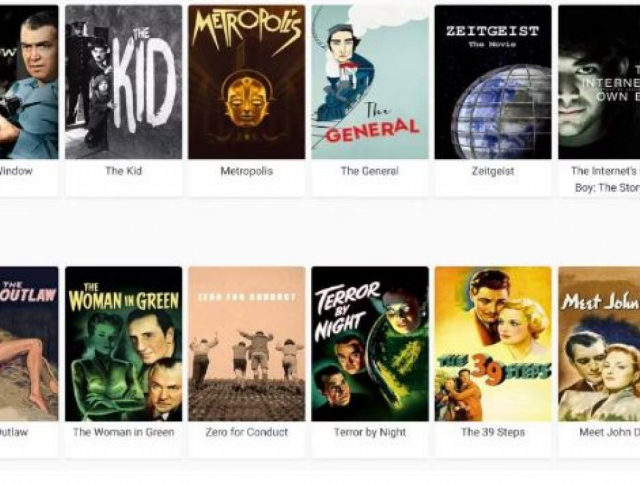Click The 39 Steps title link
Screen dimensions: 640x484
pyautogui.click(x=493, y=432)
